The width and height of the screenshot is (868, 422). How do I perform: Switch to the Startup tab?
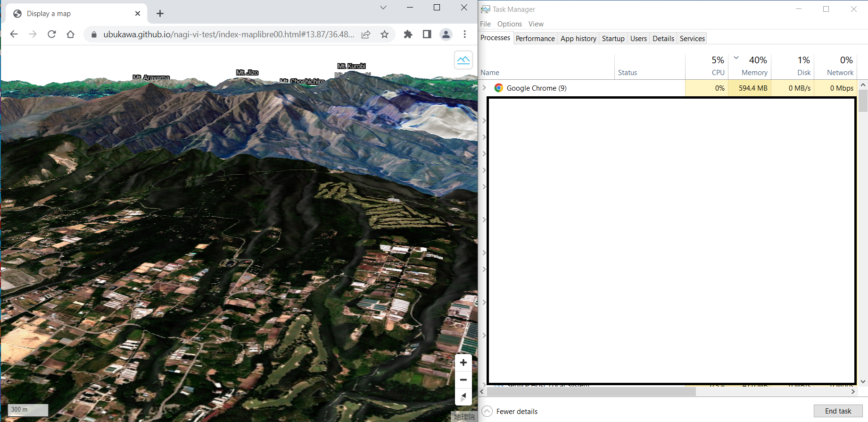pyautogui.click(x=613, y=39)
